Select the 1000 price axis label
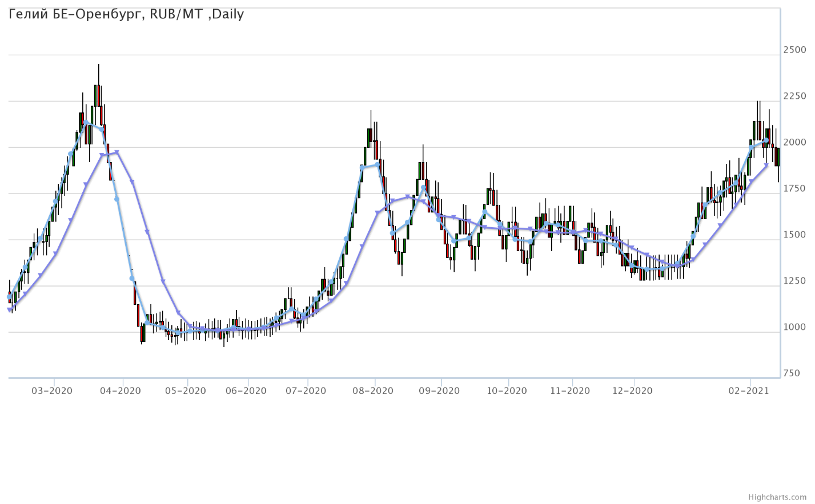 pos(794,328)
